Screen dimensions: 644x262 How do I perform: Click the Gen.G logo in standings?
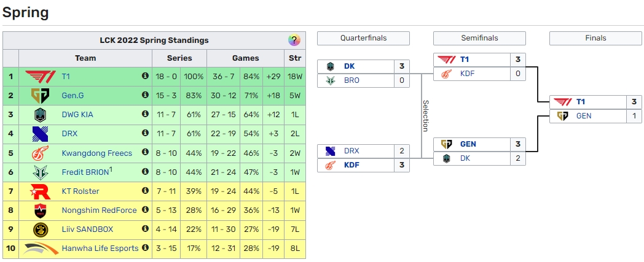41,96
